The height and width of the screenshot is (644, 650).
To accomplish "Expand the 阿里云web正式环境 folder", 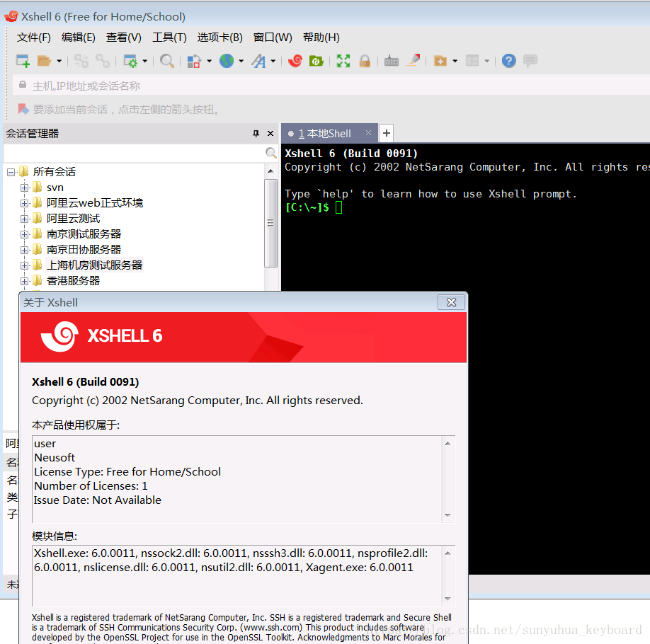I will 25,203.
